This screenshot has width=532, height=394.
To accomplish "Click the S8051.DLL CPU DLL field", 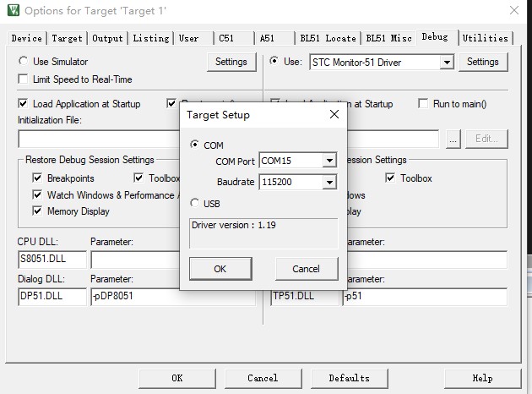I will pyautogui.click(x=52, y=260).
